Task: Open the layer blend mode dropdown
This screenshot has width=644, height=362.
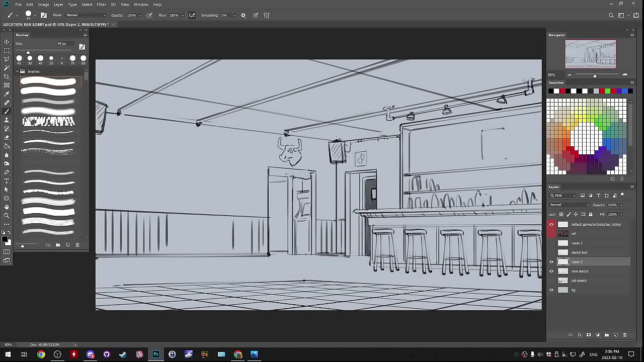Action: click(570, 205)
